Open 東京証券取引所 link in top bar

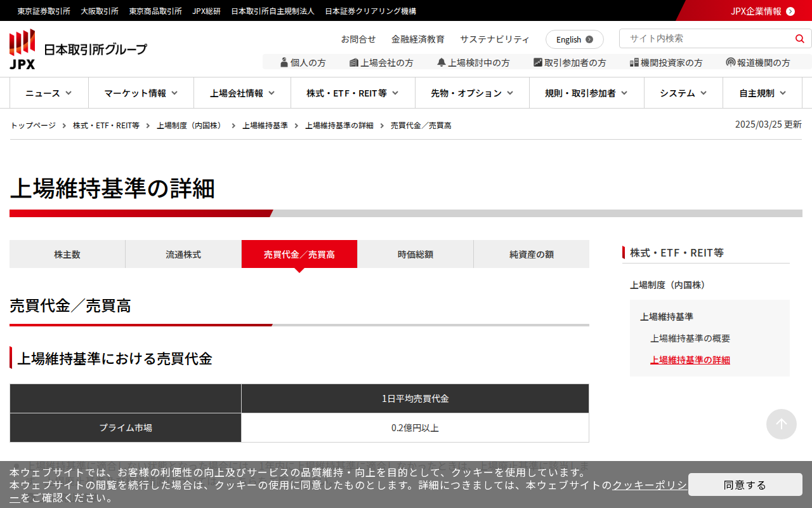tap(44, 11)
